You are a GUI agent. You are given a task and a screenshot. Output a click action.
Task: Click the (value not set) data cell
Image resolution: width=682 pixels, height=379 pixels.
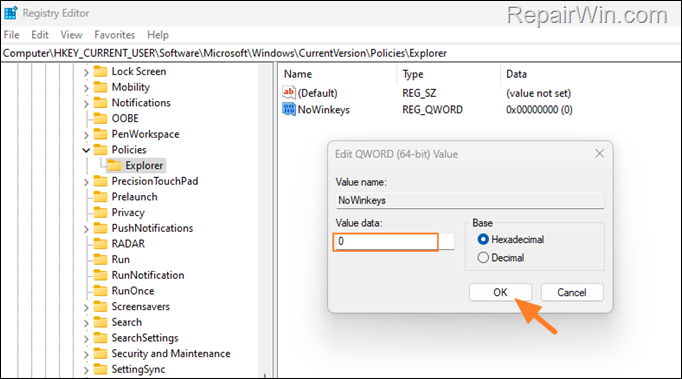(538, 93)
